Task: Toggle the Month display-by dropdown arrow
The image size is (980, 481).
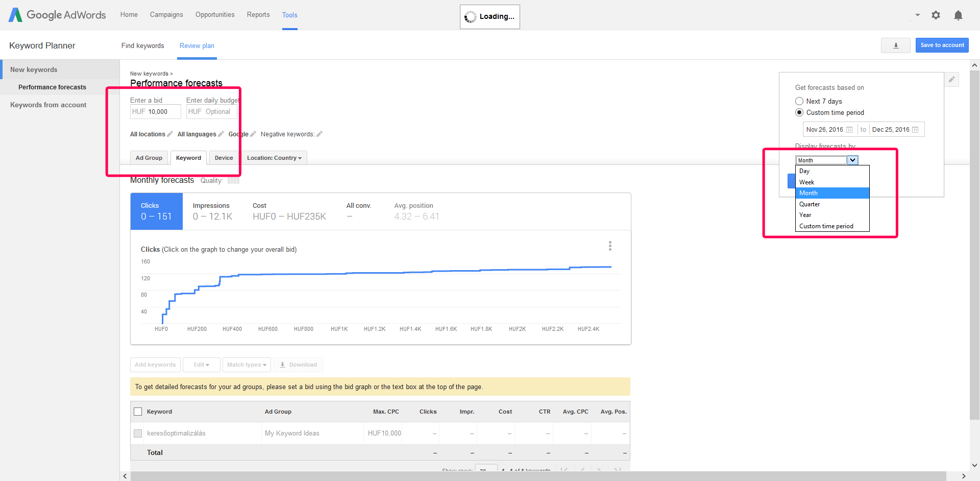Action: coord(852,160)
